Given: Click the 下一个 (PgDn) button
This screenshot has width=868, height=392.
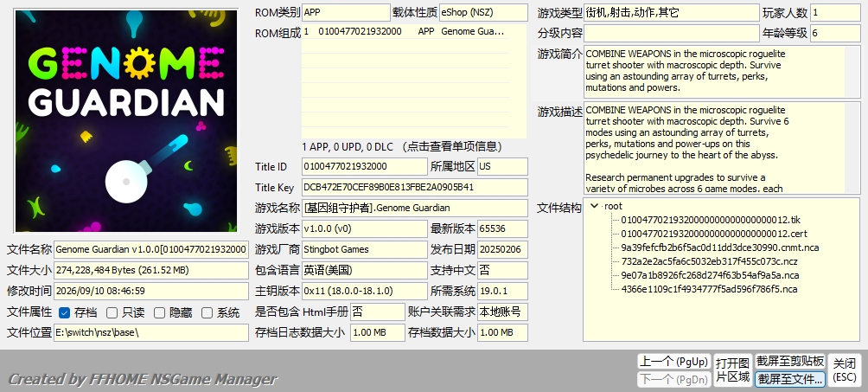Looking at the screenshot, I should point(673,379).
